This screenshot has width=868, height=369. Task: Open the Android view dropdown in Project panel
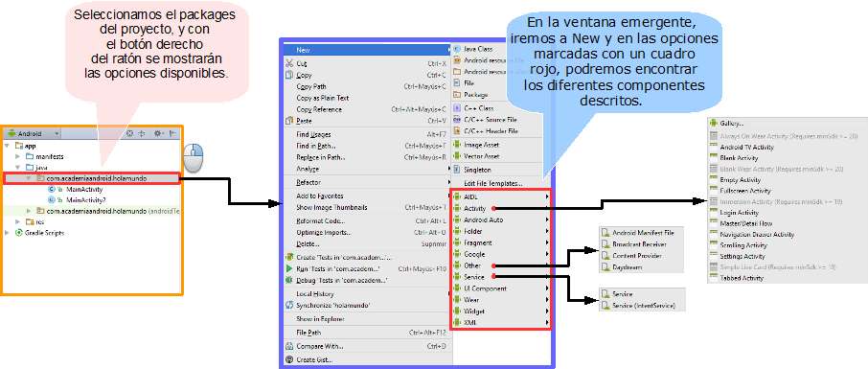tap(34, 133)
